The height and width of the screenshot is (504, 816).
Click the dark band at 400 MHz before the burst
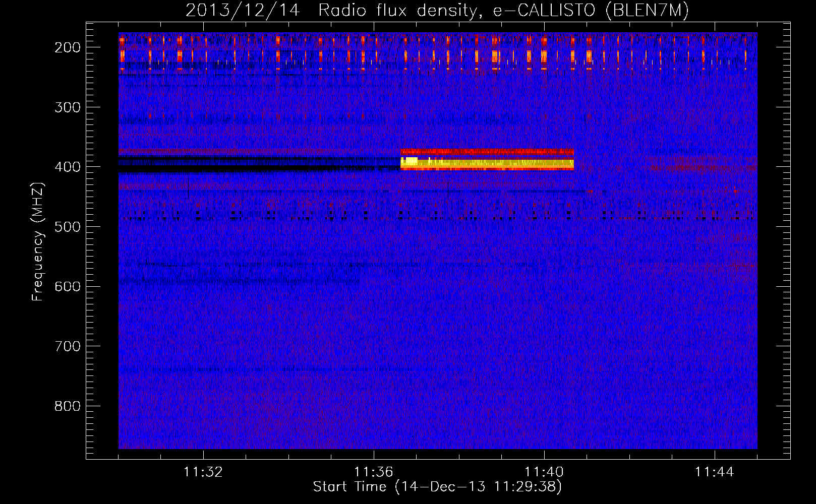click(252, 161)
